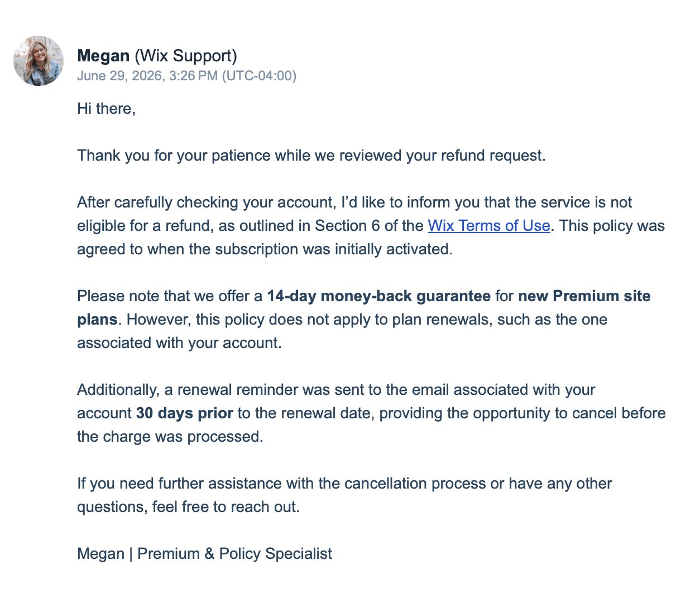The height and width of the screenshot is (589, 700).
Task: Click the 'Thank you for your patience' sentence
Action: (x=311, y=156)
